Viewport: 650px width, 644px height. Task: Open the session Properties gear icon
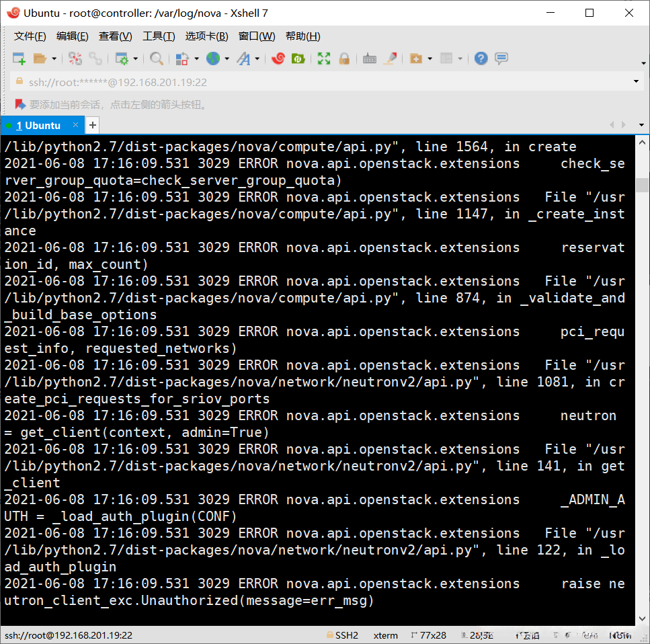[122, 59]
